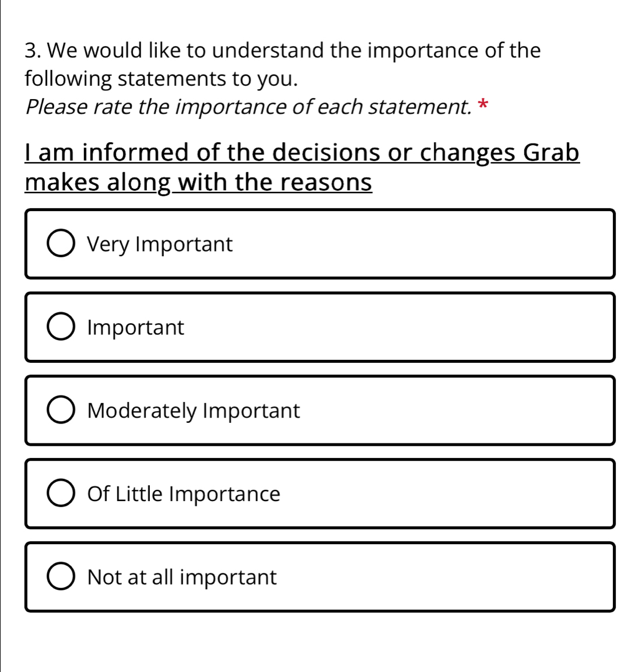The height and width of the screenshot is (672, 621).
Task: Mark the "Of Little Importance" radio circle
Action: pos(60,494)
